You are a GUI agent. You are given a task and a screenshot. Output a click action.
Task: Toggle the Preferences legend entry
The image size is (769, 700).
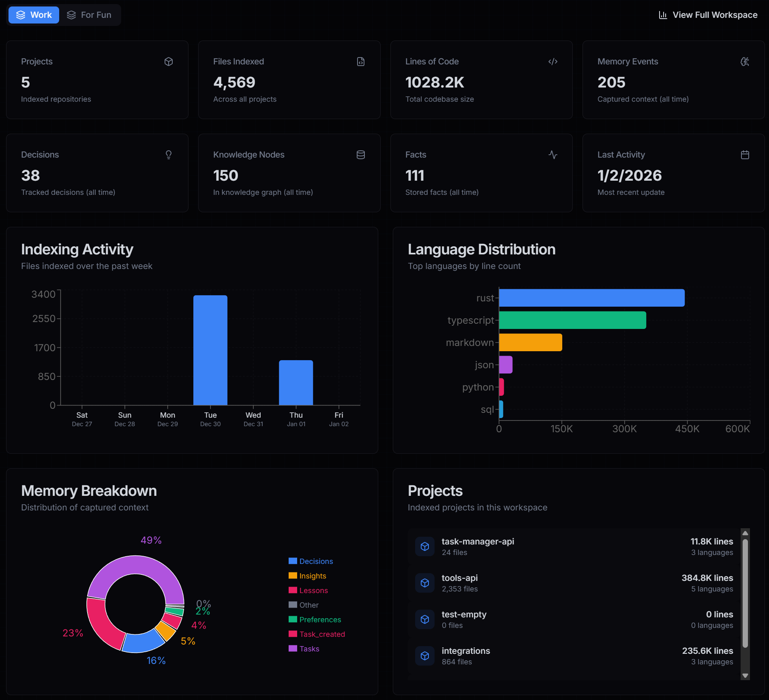coord(314,619)
